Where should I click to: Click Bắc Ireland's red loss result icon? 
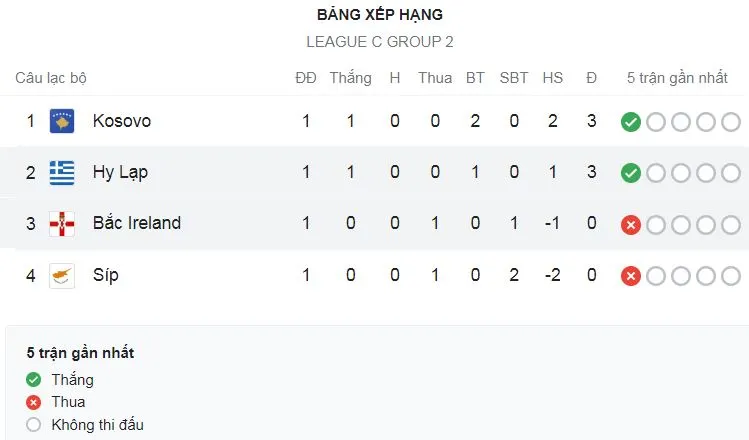[630, 224]
